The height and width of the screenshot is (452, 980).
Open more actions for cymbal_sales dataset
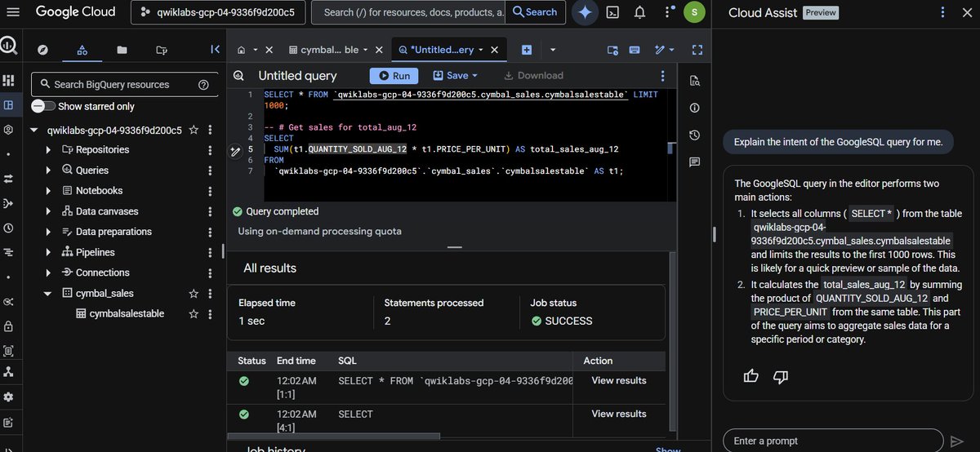click(x=211, y=293)
